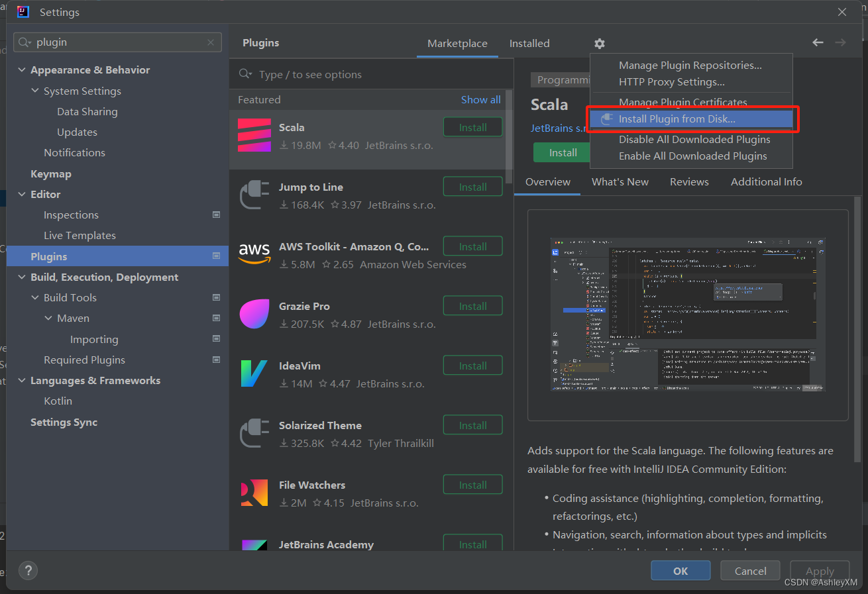The width and height of the screenshot is (868, 594).
Task: Choose Manage Plugin Certificates menu item
Action: coord(691,102)
